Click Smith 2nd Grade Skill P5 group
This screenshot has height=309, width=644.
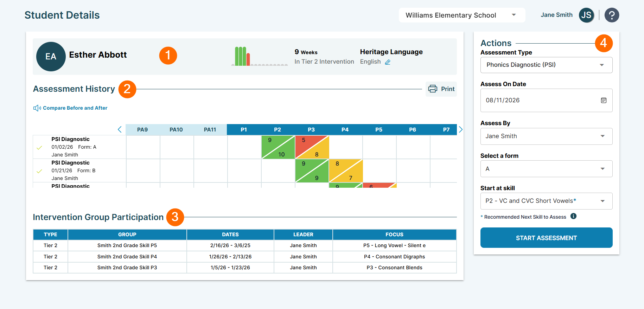pyautogui.click(x=127, y=245)
